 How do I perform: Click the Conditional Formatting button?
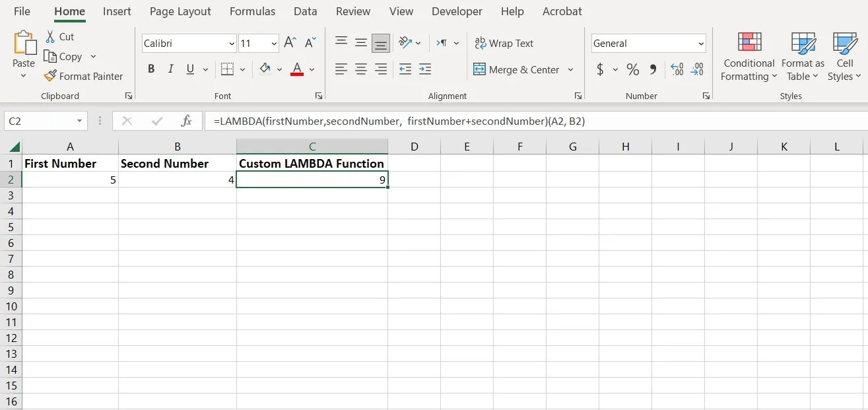click(748, 56)
